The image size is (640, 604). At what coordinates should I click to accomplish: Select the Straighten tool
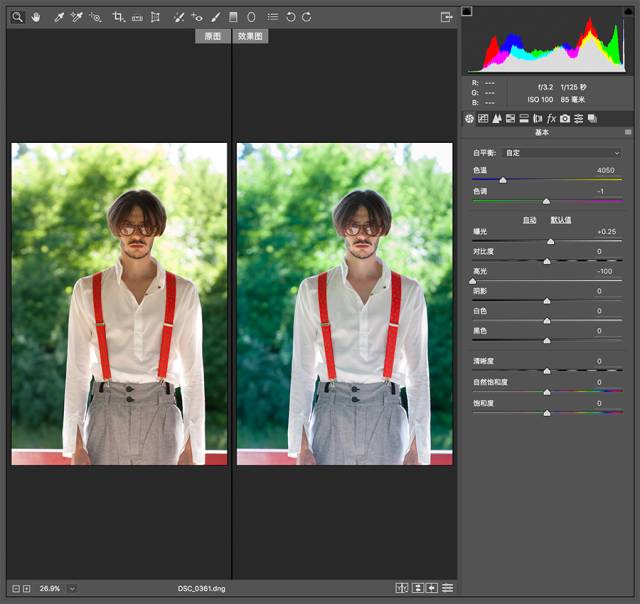pos(138,18)
